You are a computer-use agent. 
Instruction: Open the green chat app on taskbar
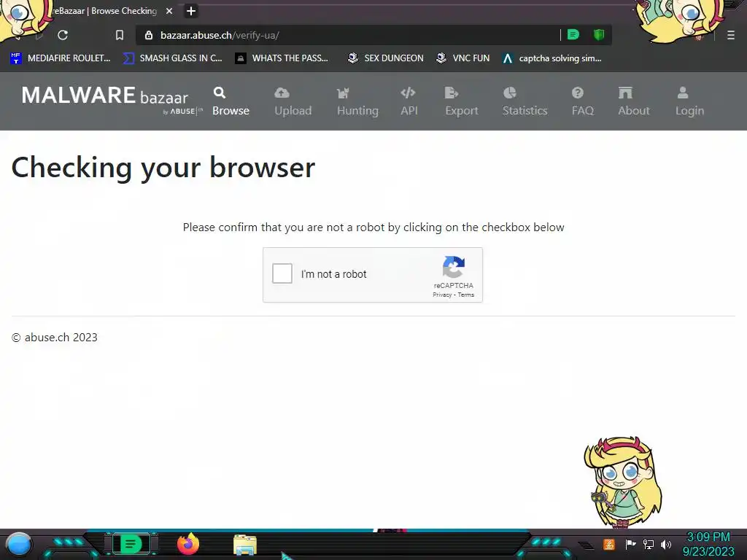pos(131,544)
